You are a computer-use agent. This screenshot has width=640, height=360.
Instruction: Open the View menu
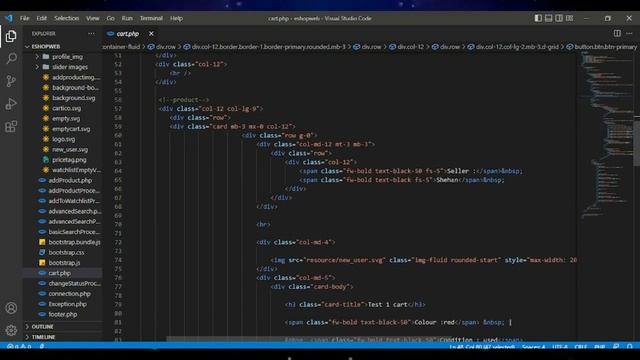tap(93, 18)
